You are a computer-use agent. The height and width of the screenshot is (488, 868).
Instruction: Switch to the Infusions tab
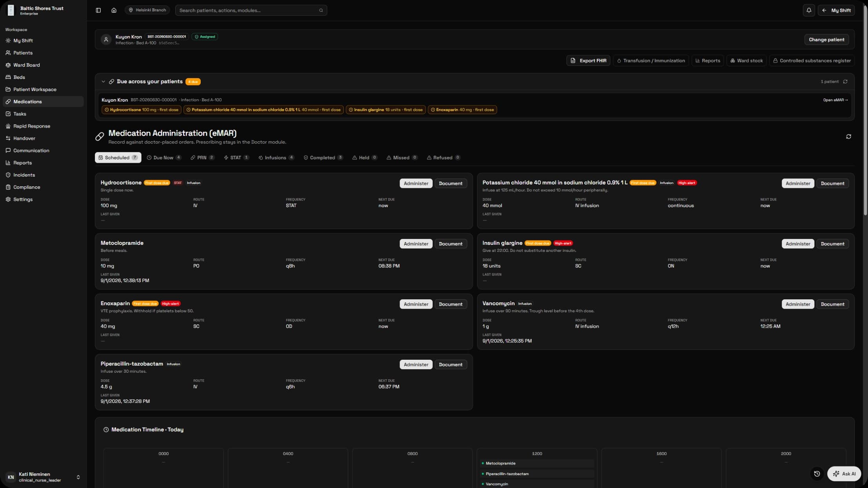(276, 158)
